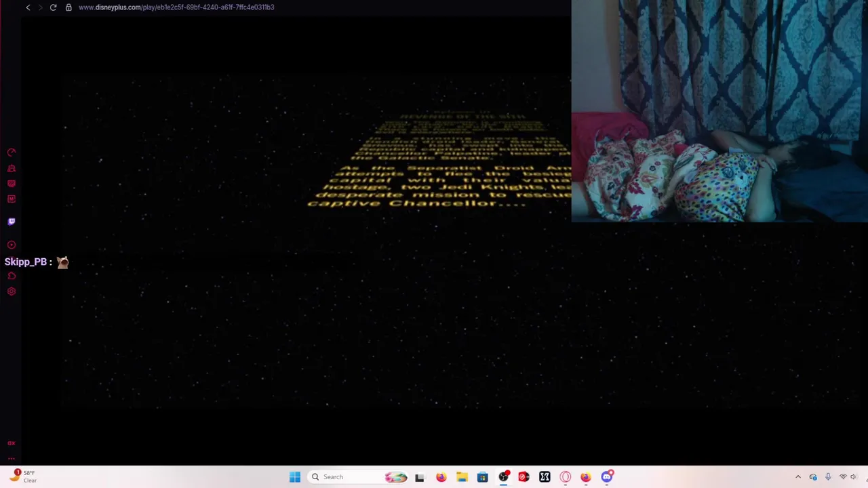Image resolution: width=868 pixels, height=488 pixels.
Task: Launch the first Firefox taskbar icon
Action: [x=441, y=477]
